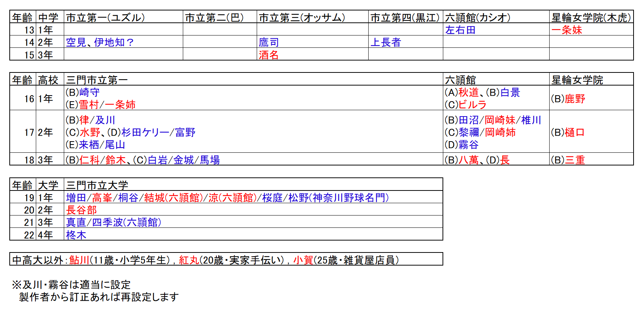Select the 市立第一(ユズル) column header
Image resolution: width=644 pixels, height=310 pixels.
tap(124, 17)
